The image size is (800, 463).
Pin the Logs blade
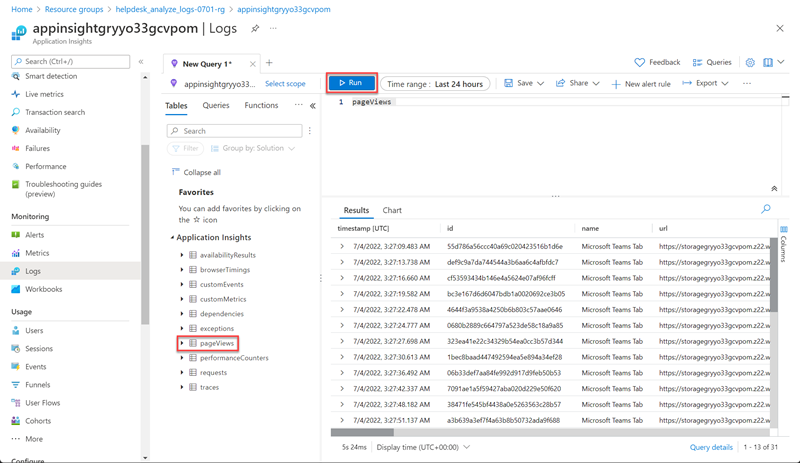point(255,29)
